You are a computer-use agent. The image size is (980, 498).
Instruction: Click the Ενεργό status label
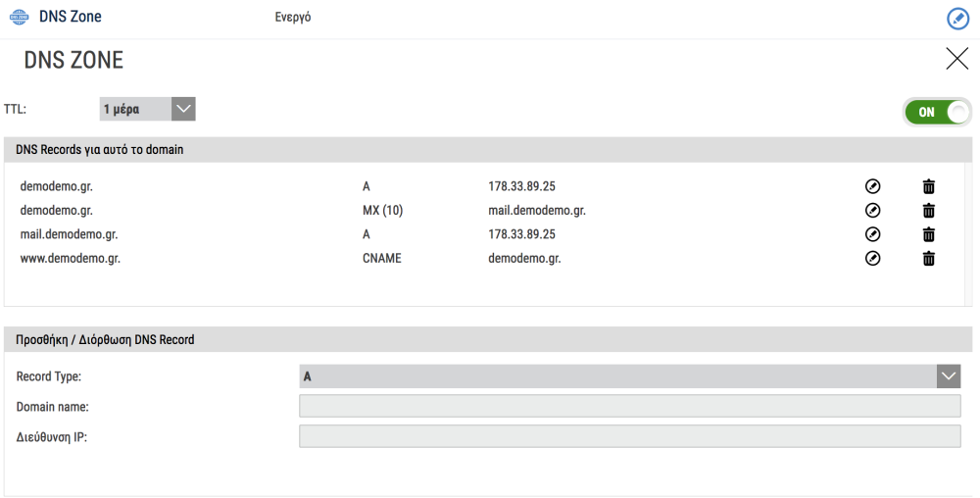click(x=293, y=18)
